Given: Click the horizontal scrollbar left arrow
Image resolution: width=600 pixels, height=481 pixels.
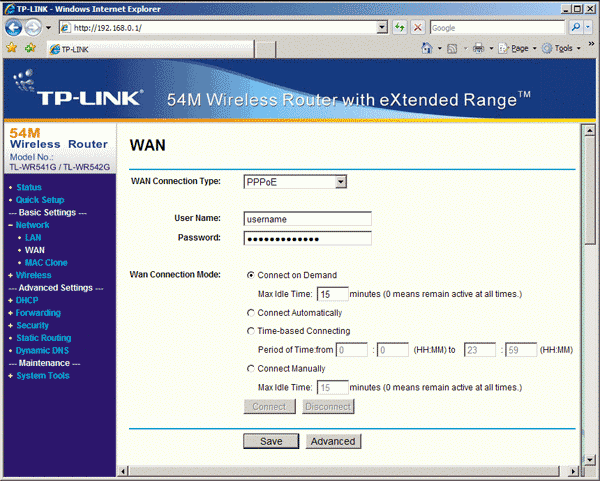Looking at the screenshot, I should click(123, 471).
